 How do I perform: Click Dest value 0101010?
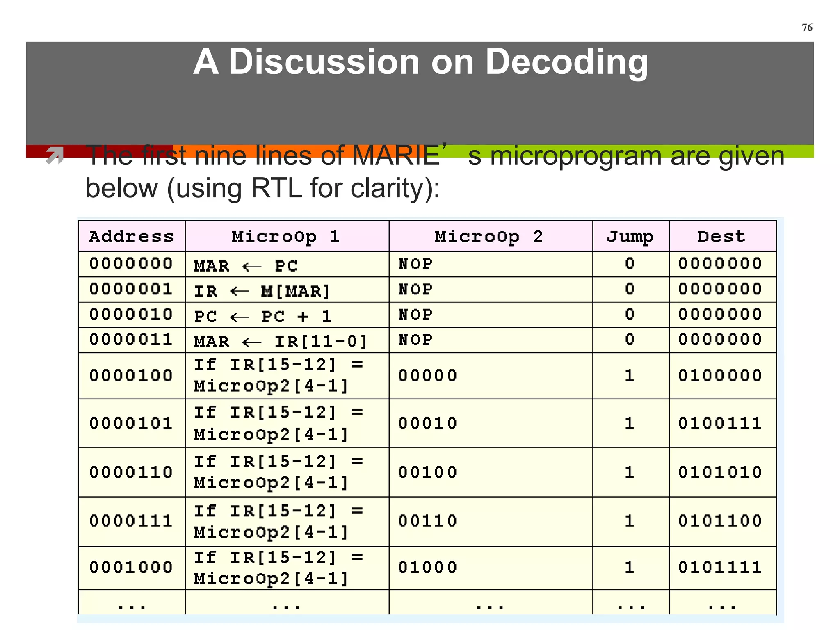(x=720, y=472)
